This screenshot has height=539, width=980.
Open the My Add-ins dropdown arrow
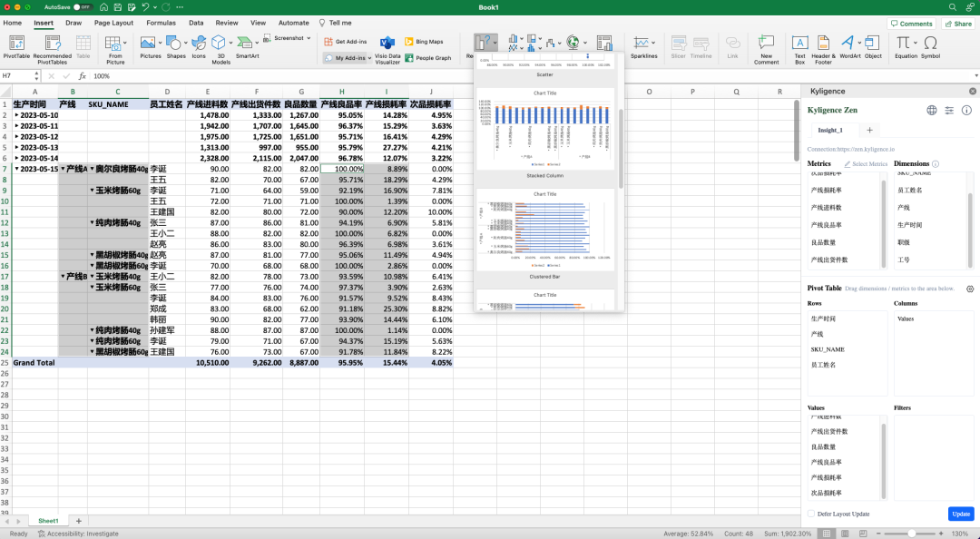(369, 57)
